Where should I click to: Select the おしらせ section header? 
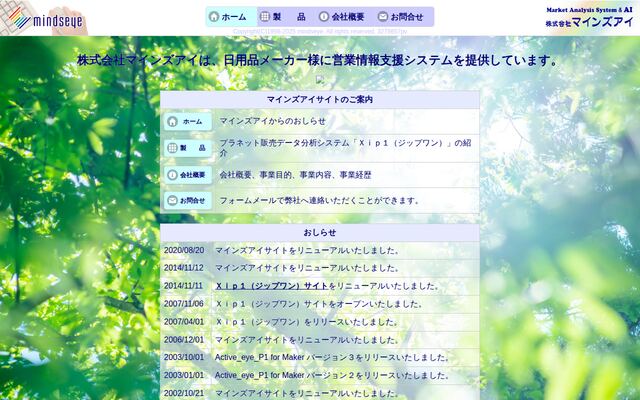tap(320, 233)
